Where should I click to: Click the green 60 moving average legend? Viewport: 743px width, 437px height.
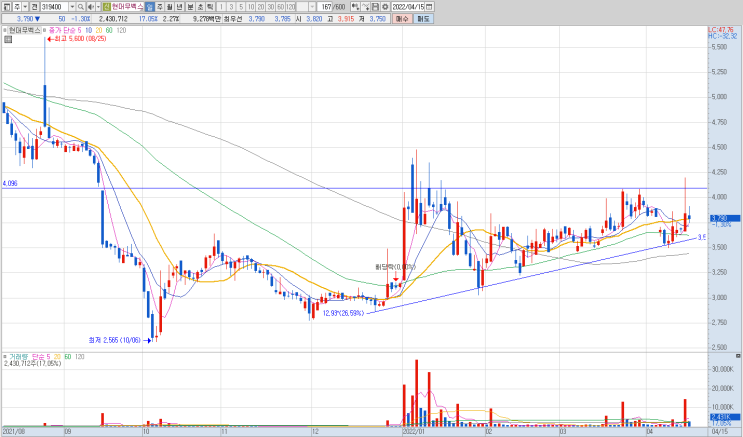click(109, 30)
